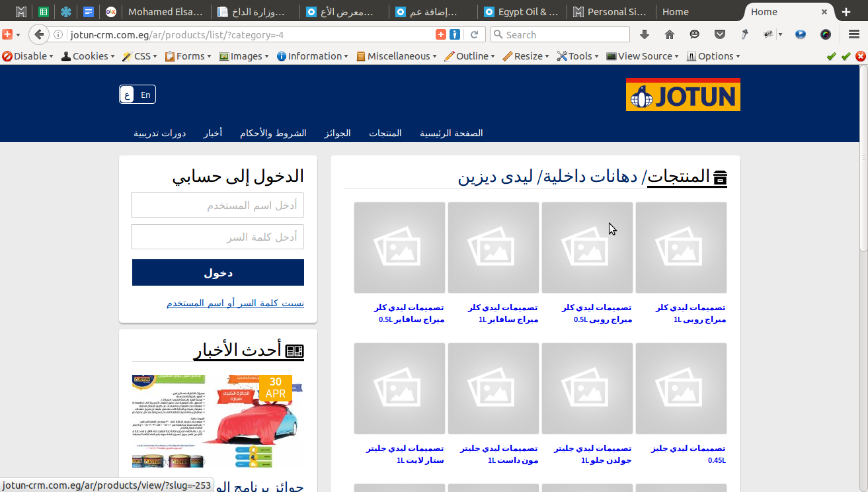The image size is (868, 492).
Task: Open the Disable toolbar dropdown
Action: point(28,56)
